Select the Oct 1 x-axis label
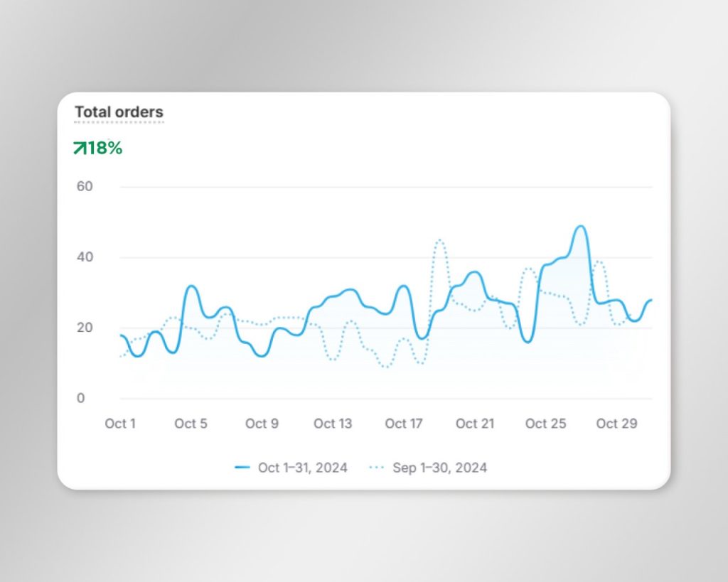 click(120, 424)
